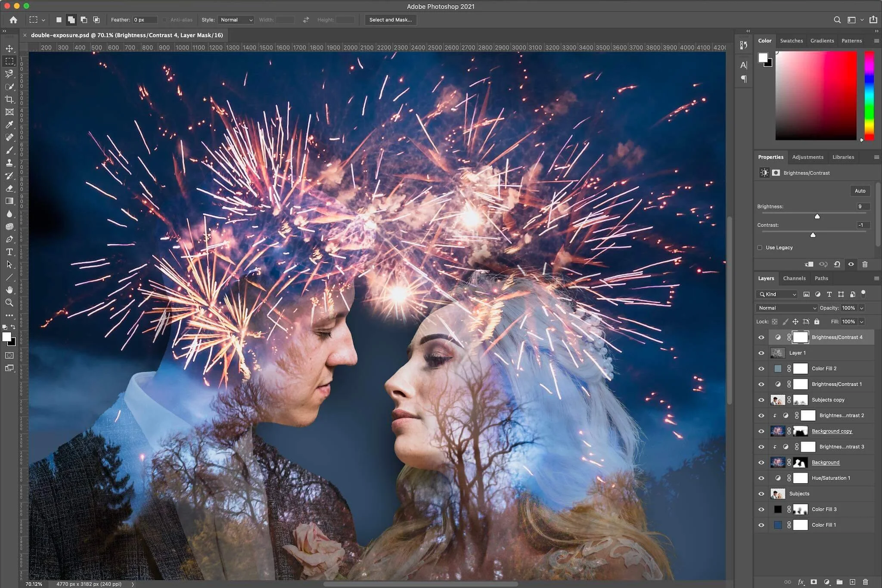The width and height of the screenshot is (882, 588).
Task: Open the layer blend mode dropdown
Action: tap(787, 308)
